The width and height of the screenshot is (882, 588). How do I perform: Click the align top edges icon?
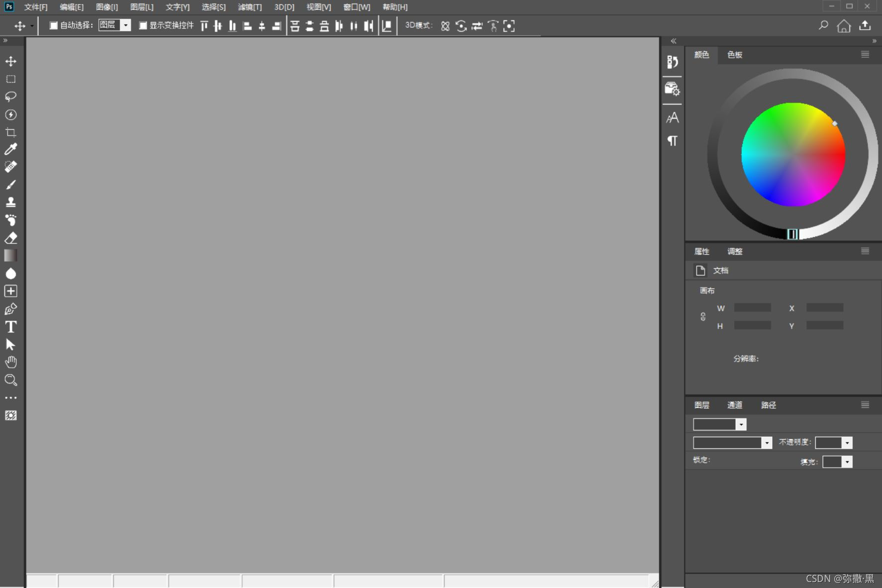[204, 26]
